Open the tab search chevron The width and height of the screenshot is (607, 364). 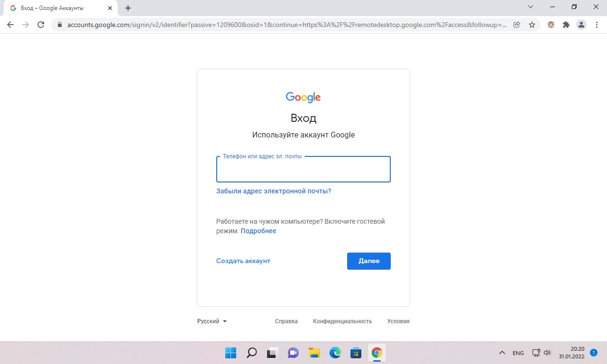point(531,7)
